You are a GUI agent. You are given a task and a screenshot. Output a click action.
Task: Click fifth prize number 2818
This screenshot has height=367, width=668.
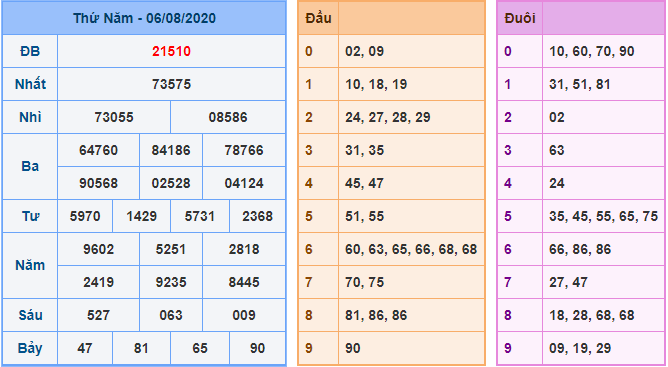244,249
